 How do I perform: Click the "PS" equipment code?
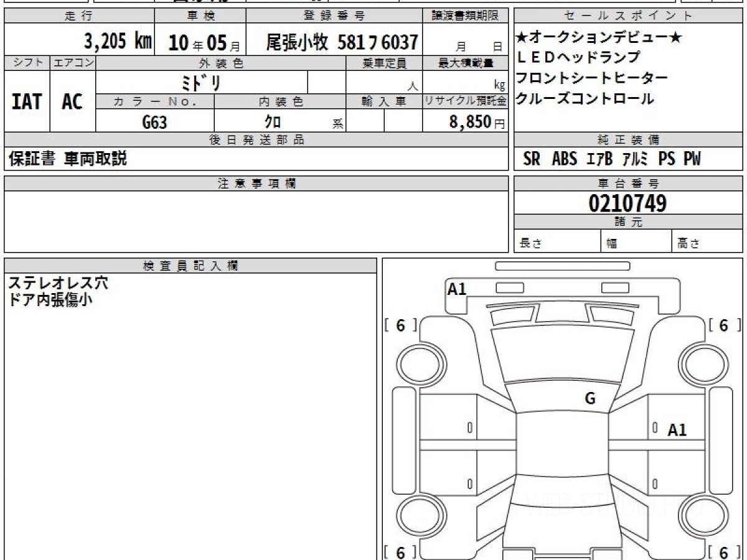pyautogui.click(x=667, y=159)
